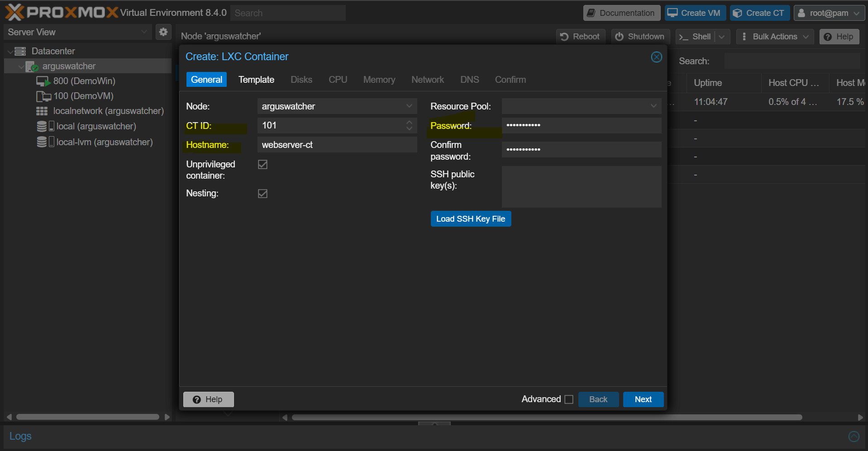Close the Create LXC Container dialog
Screen dimensions: 868x451
click(656, 57)
